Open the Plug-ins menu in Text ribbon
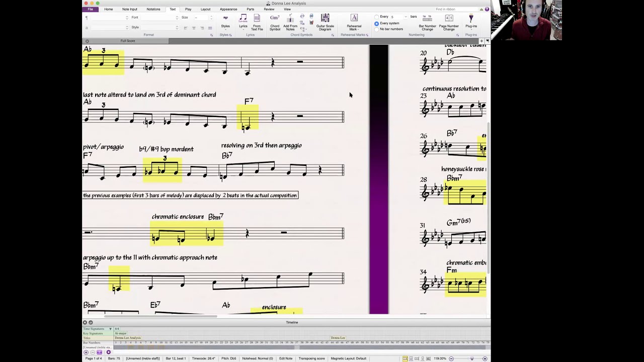This screenshot has width=644, height=362. 471,22
